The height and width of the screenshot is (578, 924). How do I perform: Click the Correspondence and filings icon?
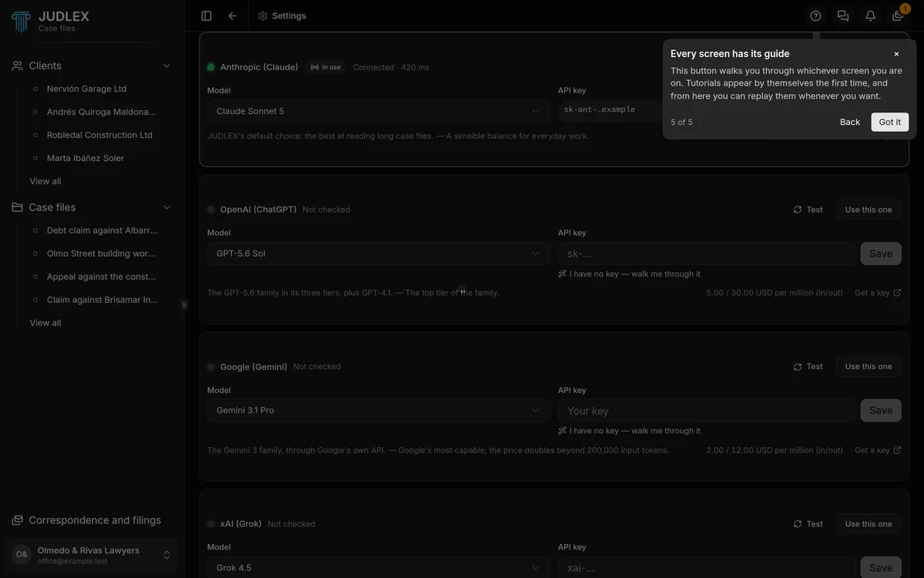(x=17, y=520)
